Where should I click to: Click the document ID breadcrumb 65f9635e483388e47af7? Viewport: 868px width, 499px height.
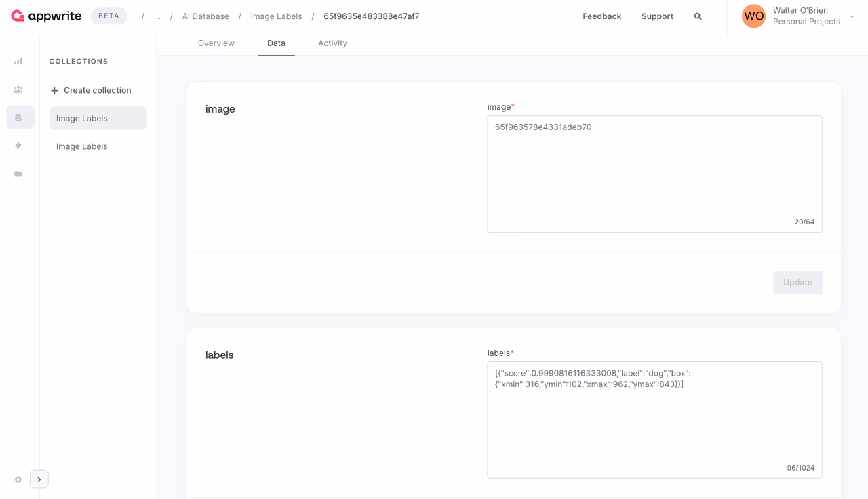coord(372,16)
